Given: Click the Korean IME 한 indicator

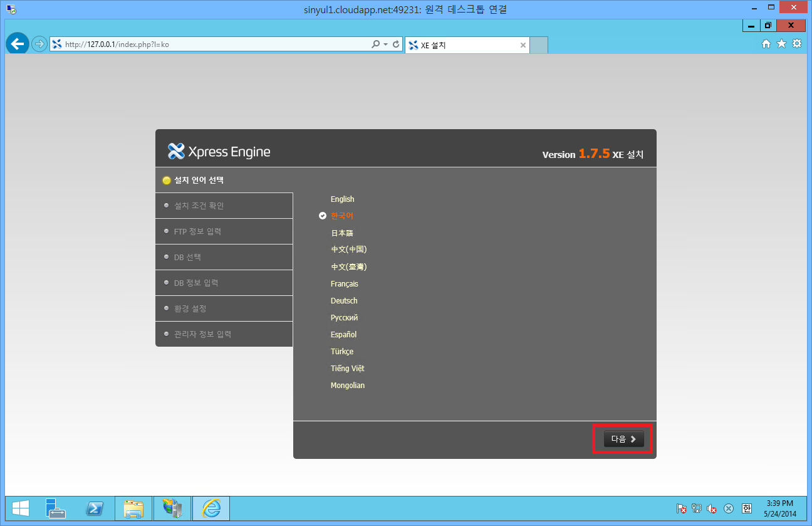Looking at the screenshot, I should (x=747, y=508).
